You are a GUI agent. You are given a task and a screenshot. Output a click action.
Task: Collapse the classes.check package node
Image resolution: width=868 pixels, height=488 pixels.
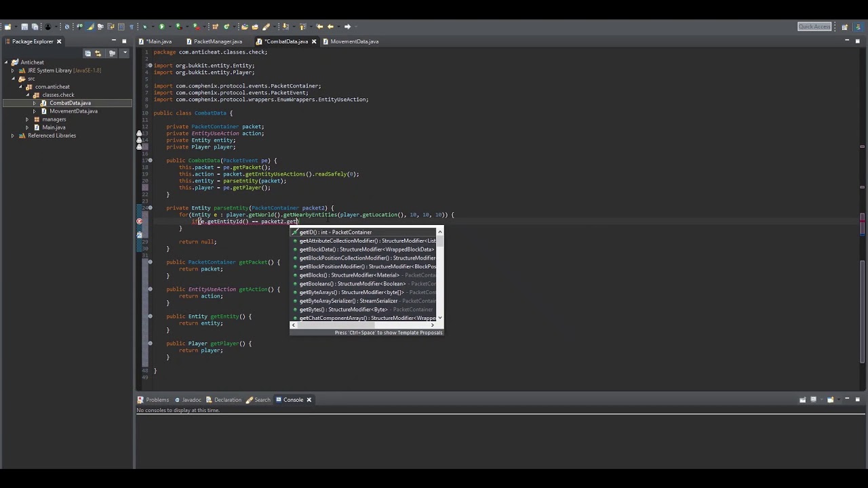(x=27, y=95)
